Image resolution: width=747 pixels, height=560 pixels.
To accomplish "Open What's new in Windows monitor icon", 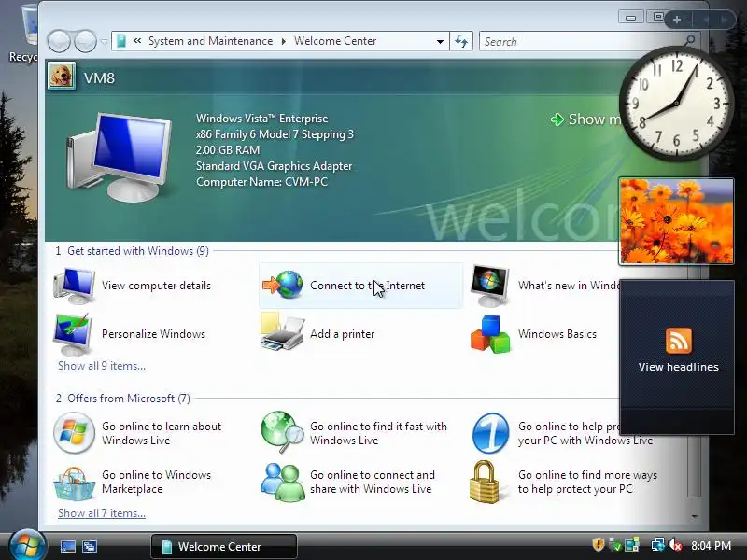I will click(x=490, y=286).
